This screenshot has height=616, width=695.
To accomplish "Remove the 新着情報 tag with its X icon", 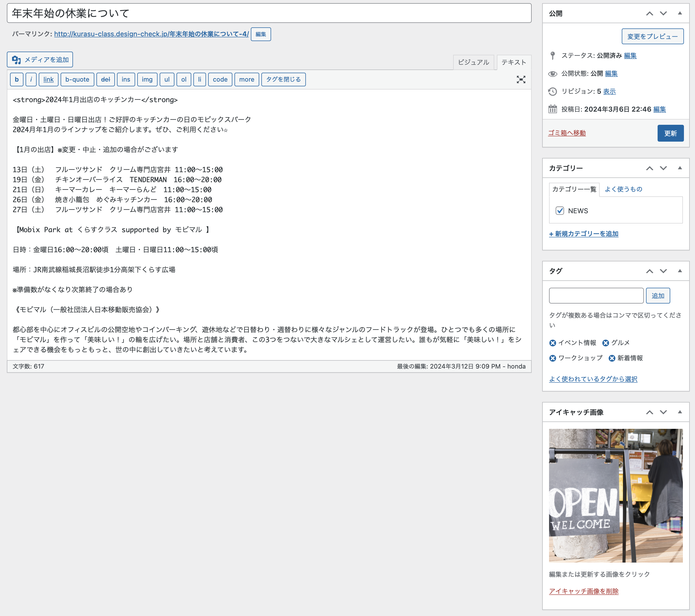I will (612, 358).
